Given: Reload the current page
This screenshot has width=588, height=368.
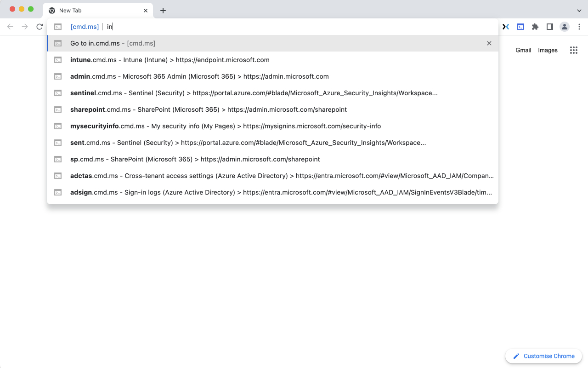Looking at the screenshot, I should pos(40,27).
